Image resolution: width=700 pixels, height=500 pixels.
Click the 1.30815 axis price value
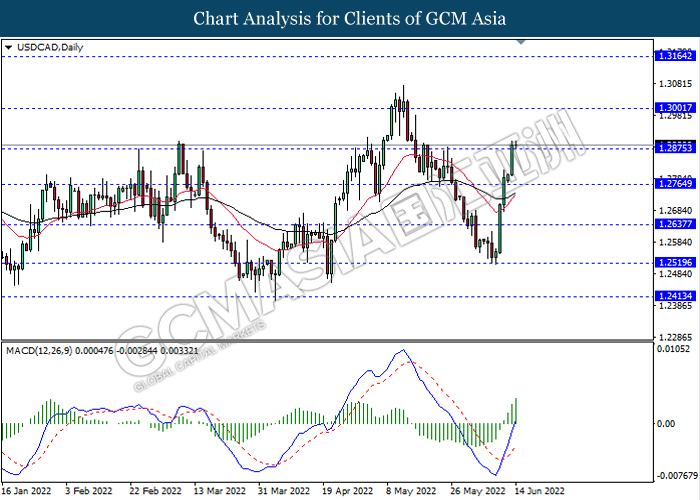[x=675, y=83]
